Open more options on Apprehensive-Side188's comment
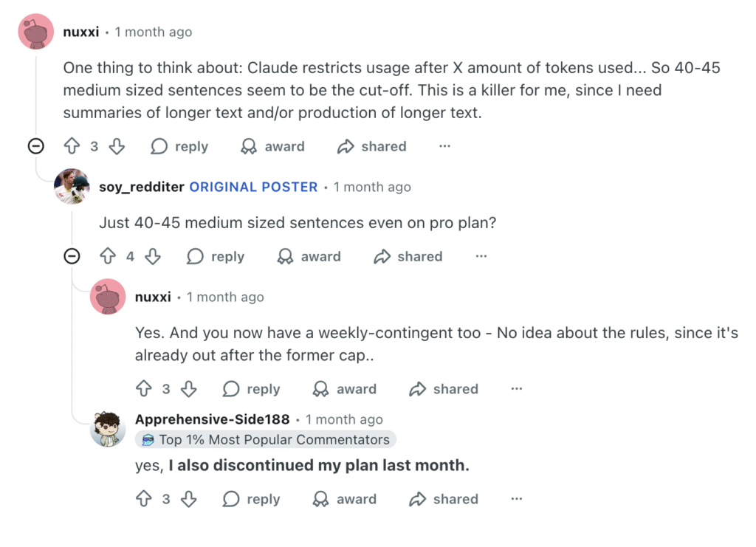Image resolution: width=756 pixels, height=547 pixels. coord(517,499)
